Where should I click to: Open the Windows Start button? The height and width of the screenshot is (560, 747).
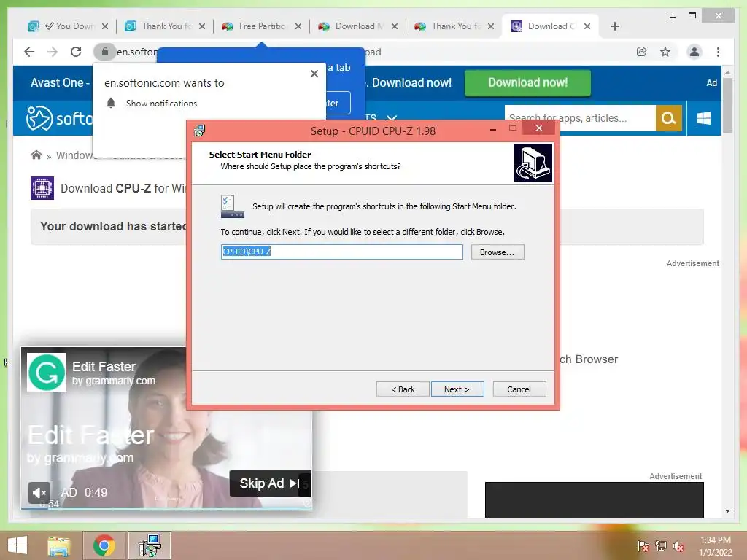point(18,545)
